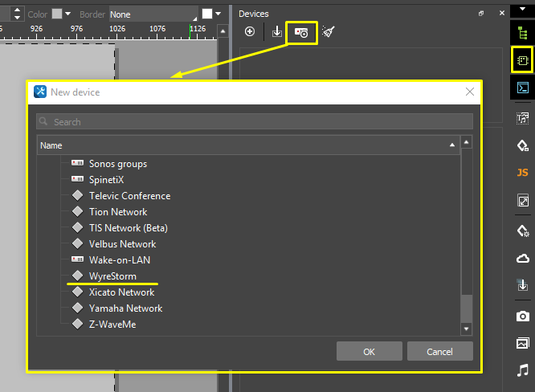The image size is (535, 392).
Task: Expand the Color swatch dropdown arrow
Action: click(68, 14)
